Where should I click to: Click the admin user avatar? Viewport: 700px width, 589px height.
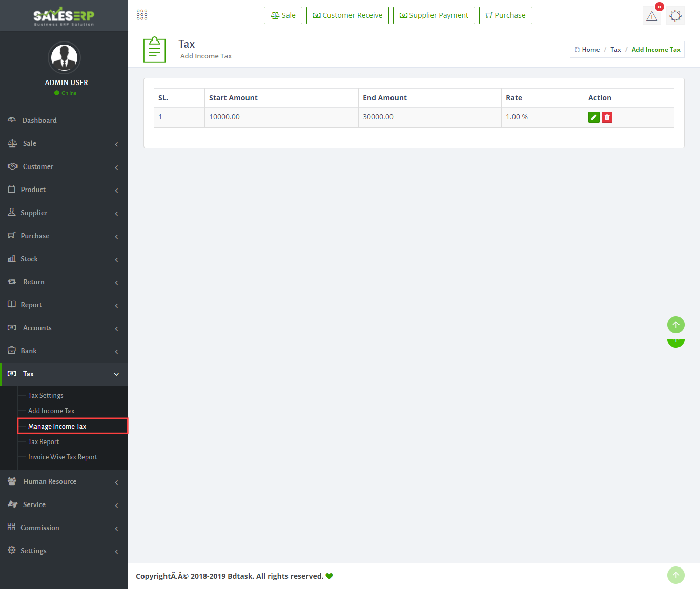tap(64, 57)
